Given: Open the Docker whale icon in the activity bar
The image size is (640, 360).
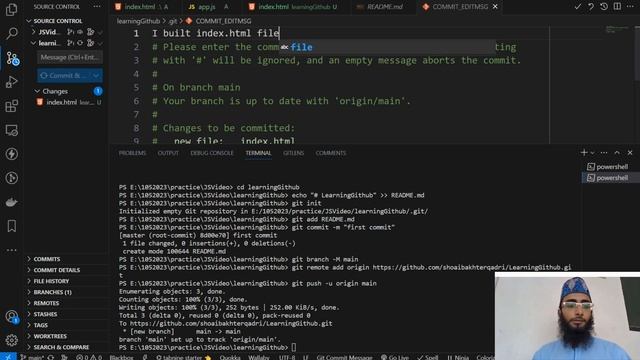Looking at the screenshot, I should point(11,202).
